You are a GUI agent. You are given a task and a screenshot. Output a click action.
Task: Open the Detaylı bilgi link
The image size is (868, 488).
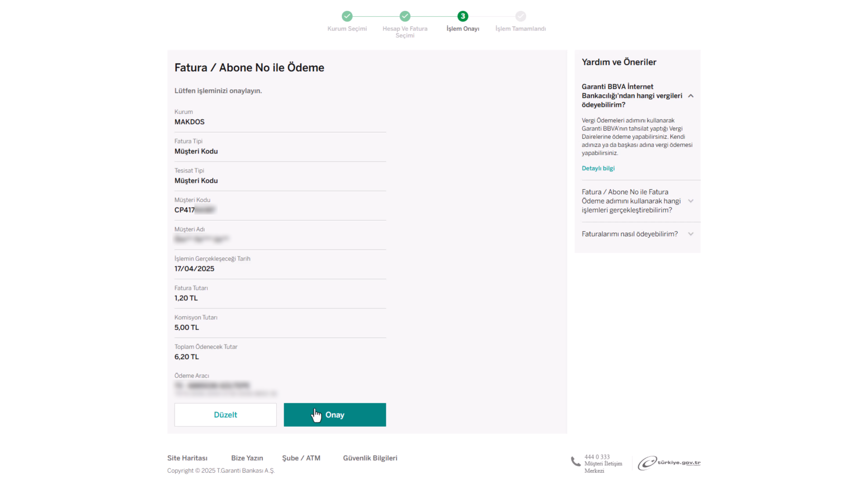click(x=598, y=168)
